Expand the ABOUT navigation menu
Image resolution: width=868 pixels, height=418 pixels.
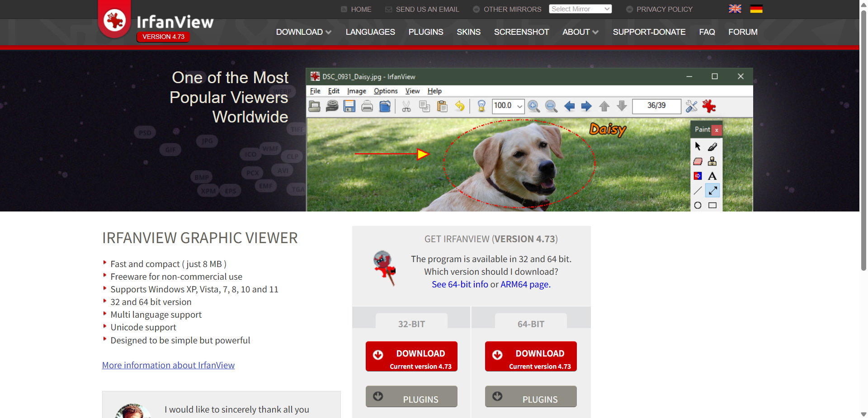point(580,32)
